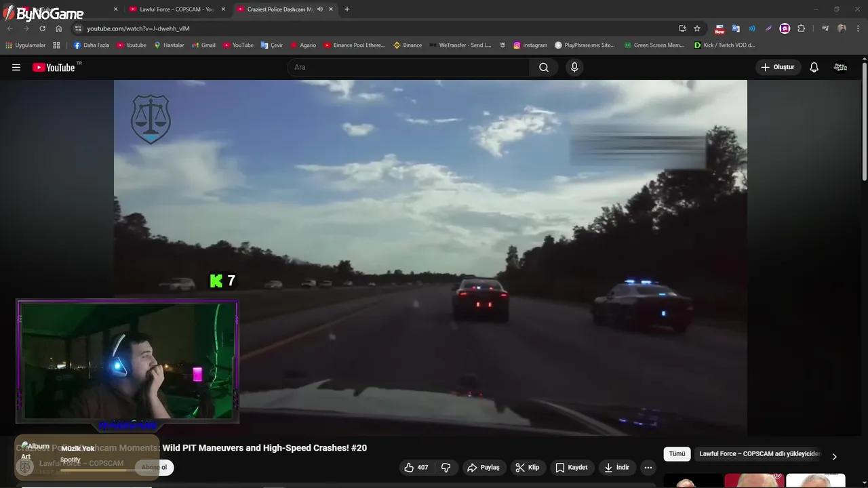View site information icon in address bar
This screenshot has width=868, height=488.
[x=78, y=28]
